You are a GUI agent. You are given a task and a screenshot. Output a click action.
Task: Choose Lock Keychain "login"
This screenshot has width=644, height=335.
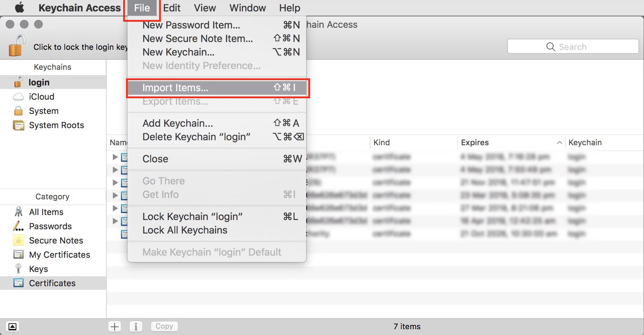(x=217, y=216)
